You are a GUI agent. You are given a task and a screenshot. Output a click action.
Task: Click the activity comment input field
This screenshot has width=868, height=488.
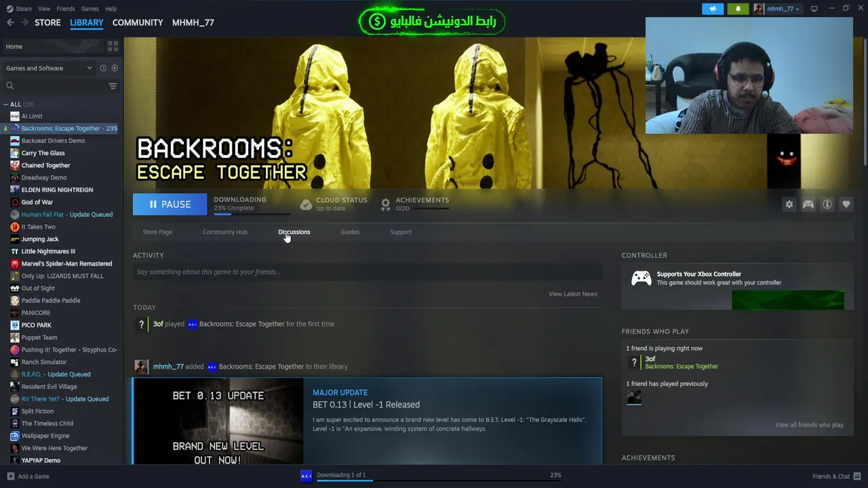pyautogui.click(x=367, y=272)
